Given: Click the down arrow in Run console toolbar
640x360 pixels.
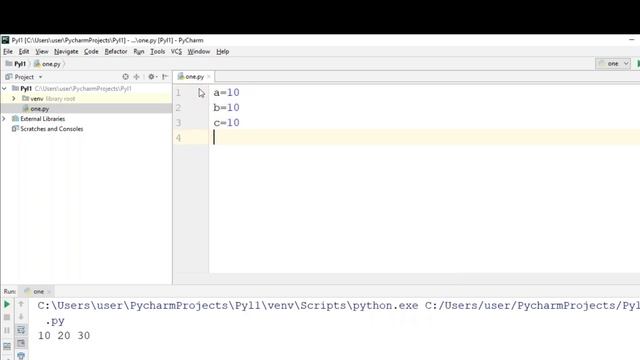Looking at the screenshot, I should [21, 317].
